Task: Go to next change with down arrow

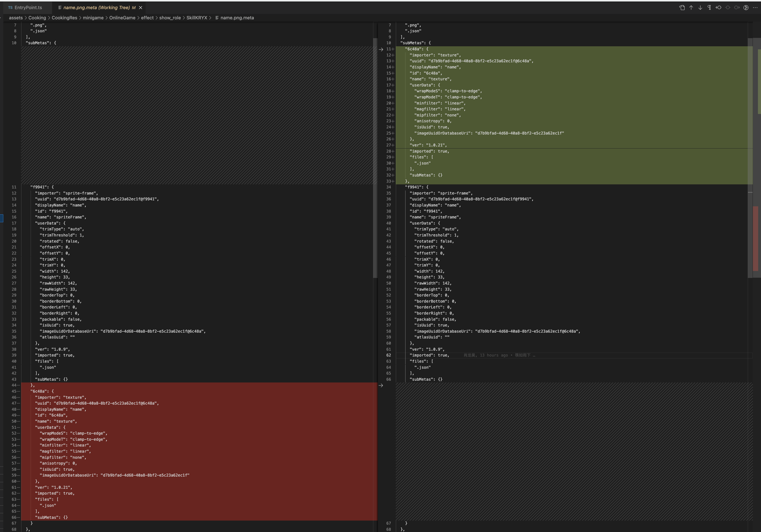Action: tap(700, 8)
